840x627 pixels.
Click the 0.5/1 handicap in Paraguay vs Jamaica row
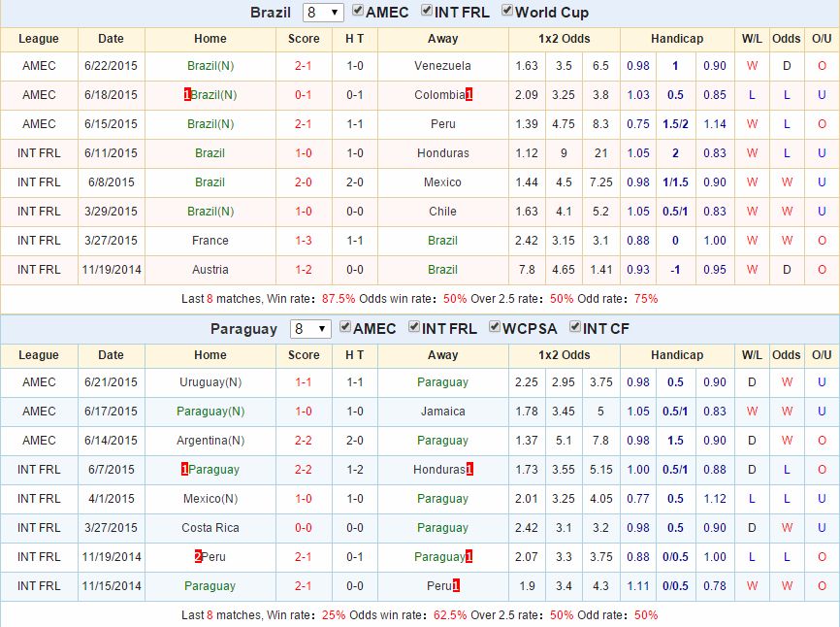(x=675, y=412)
